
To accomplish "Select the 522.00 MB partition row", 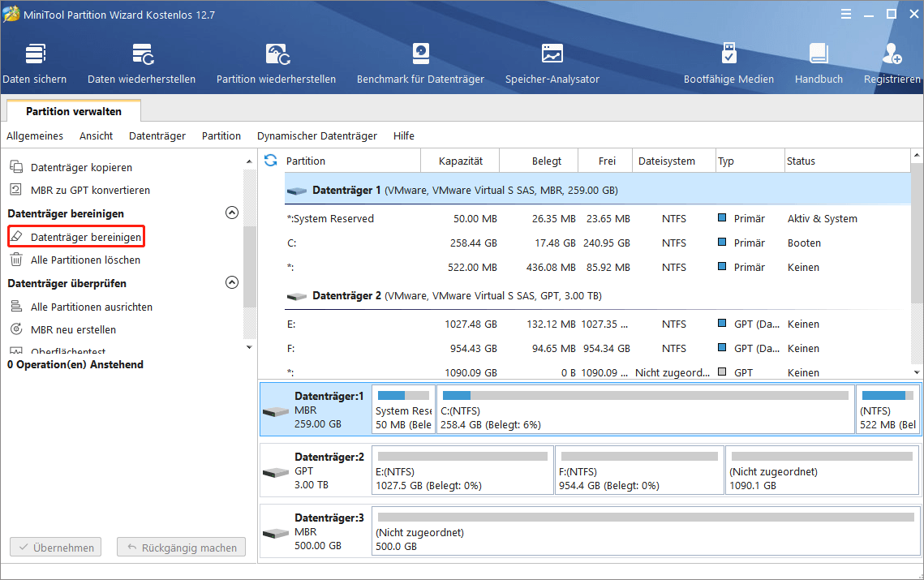I will click(x=598, y=267).
